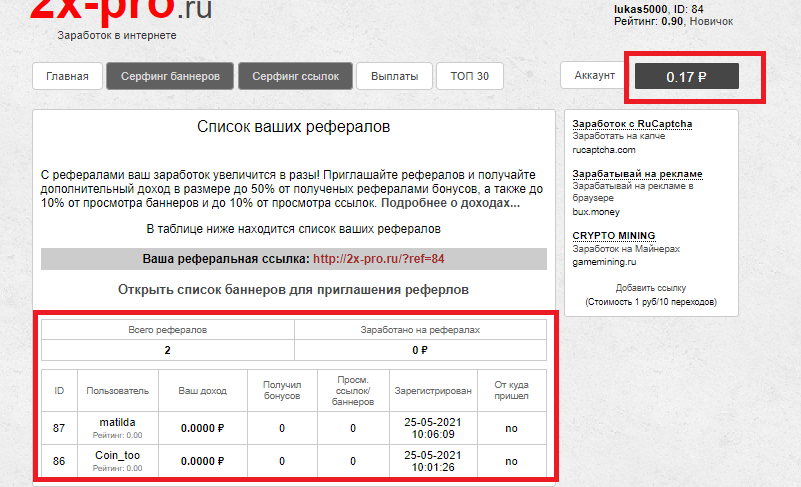Screen dimensions: 801x487
Task: Click the Добавить ссылку link
Action: [650, 288]
